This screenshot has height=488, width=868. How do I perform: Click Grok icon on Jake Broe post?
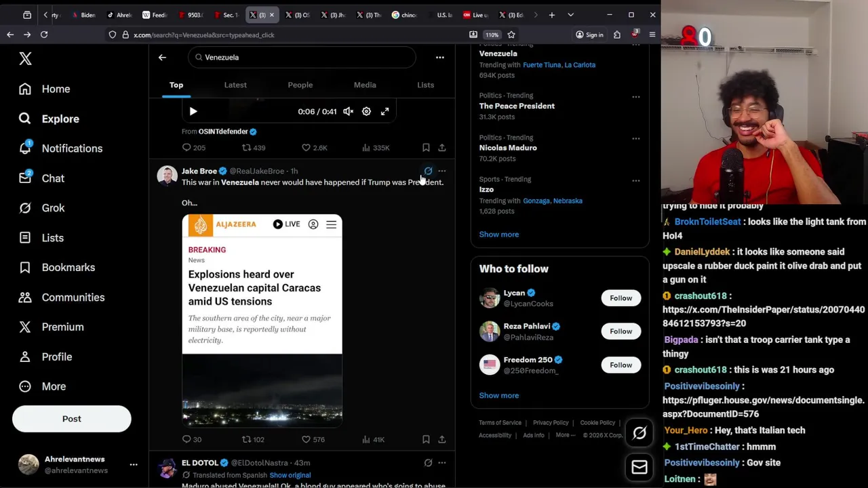tap(428, 171)
